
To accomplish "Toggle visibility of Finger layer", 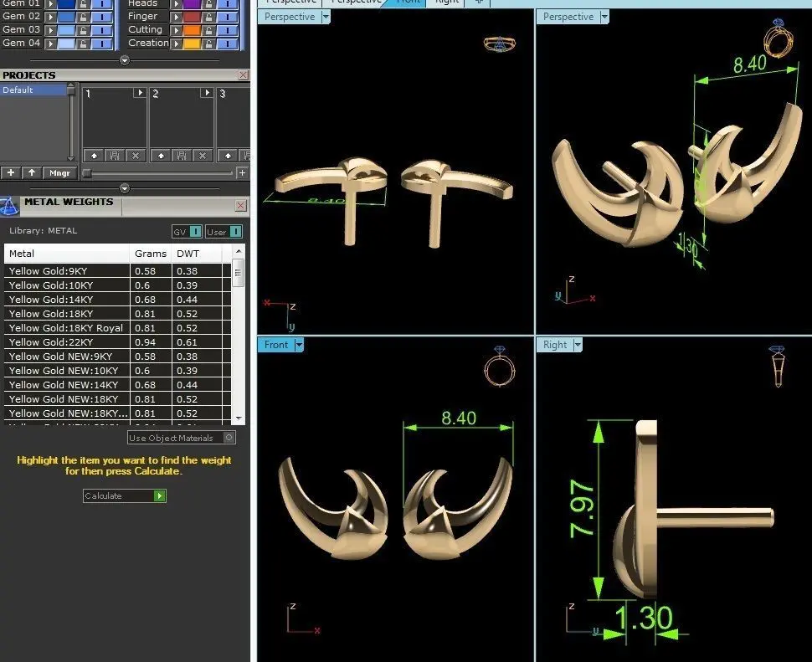I will pos(228,17).
